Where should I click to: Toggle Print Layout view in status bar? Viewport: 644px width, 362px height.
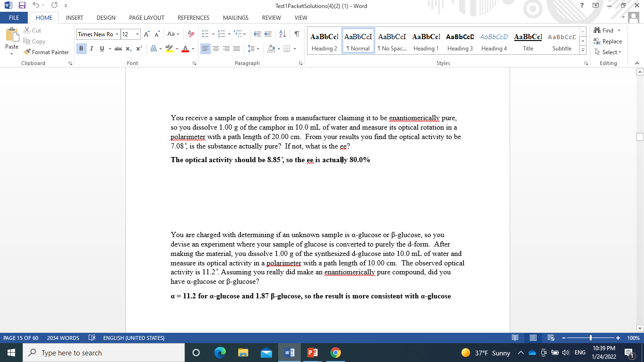533,338
